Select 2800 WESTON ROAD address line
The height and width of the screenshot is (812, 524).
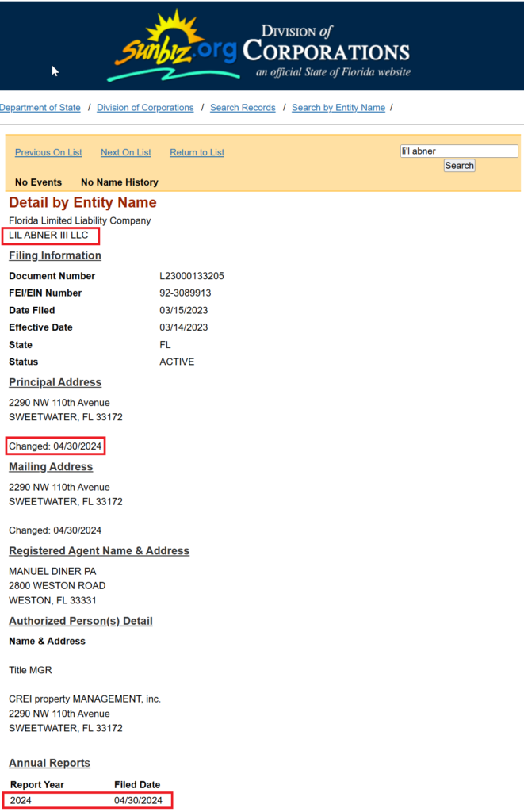pyautogui.click(x=57, y=586)
